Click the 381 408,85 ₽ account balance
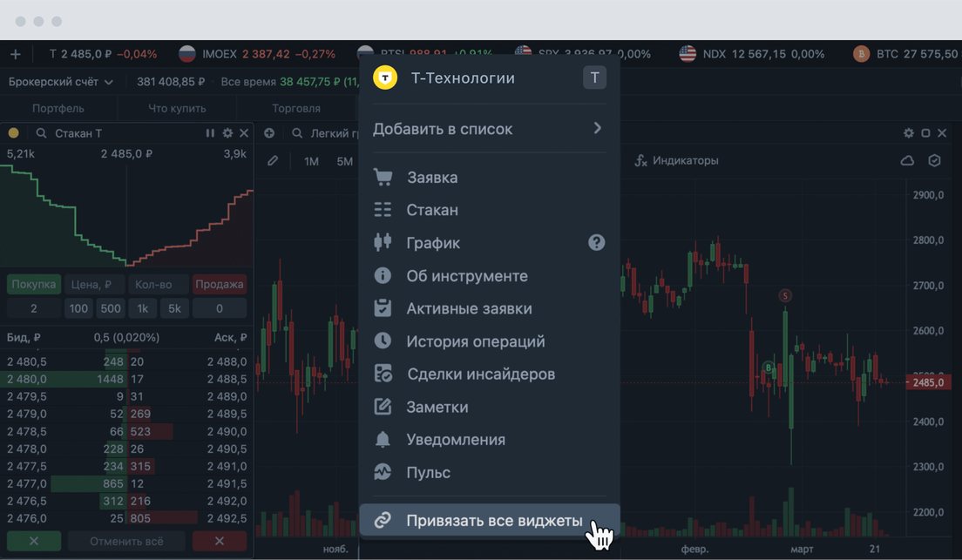 [x=171, y=82]
